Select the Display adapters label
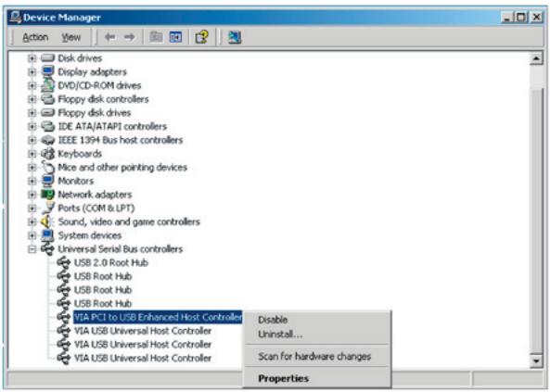550x392 pixels. coord(92,72)
